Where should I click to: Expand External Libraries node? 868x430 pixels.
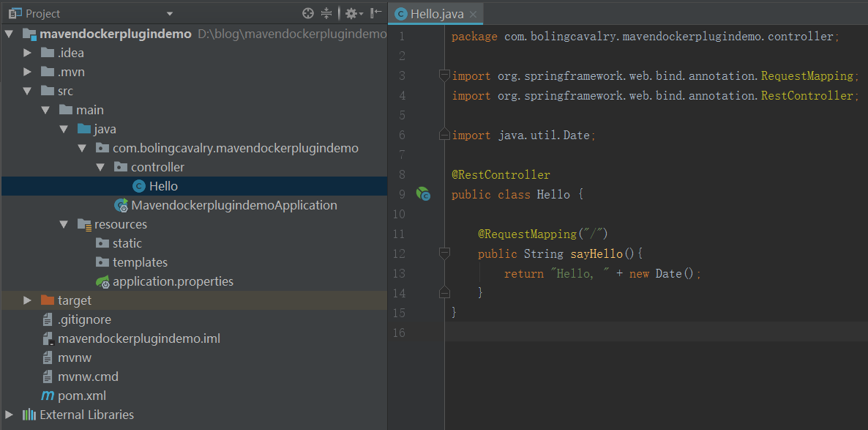[x=8, y=415]
